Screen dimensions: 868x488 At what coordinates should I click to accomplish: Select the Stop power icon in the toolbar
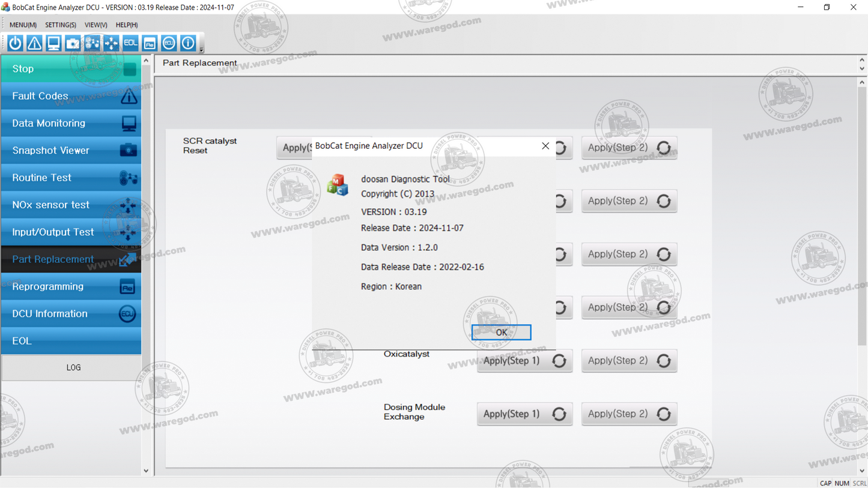point(14,43)
